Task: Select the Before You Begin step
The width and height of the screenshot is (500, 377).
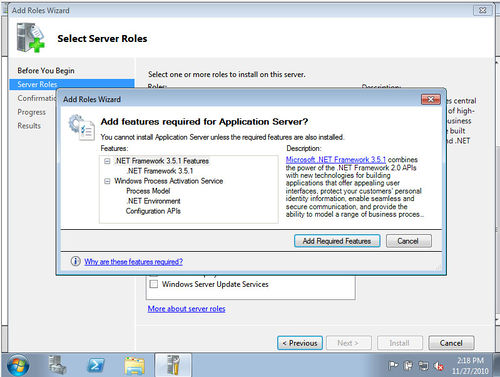Action: pos(46,71)
